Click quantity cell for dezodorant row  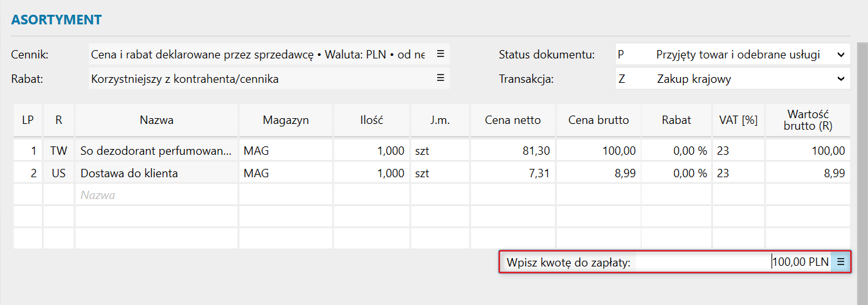tap(372, 152)
